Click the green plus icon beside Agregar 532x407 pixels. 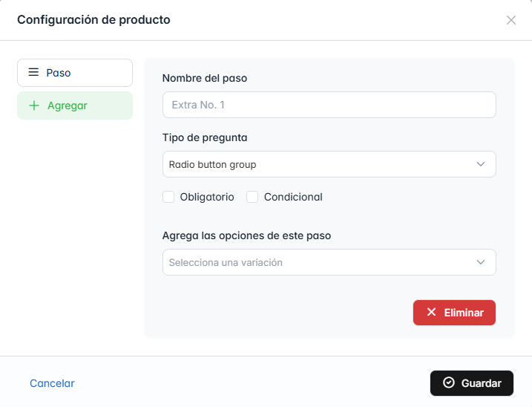[33, 105]
